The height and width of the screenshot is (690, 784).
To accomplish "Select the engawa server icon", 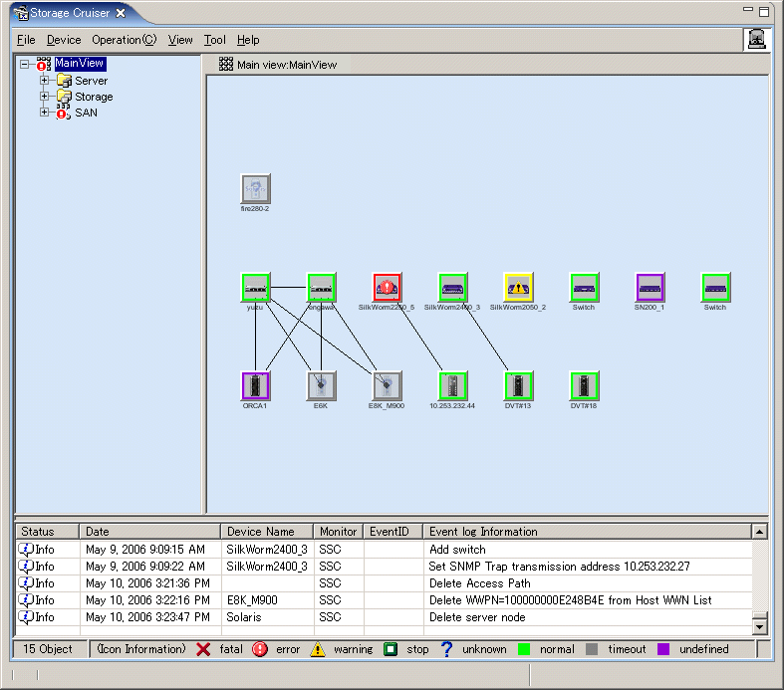I will click(321, 288).
